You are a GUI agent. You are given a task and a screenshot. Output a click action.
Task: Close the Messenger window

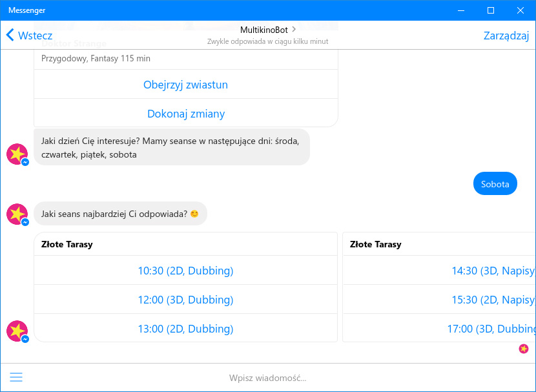[x=521, y=10]
